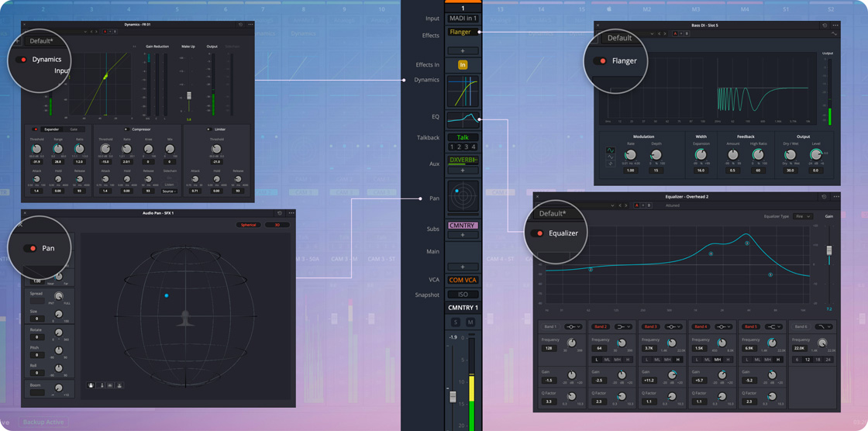Mute the CMNTRY 1 channel
This screenshot has width=868, height=431.
click(x=470, y=322)
